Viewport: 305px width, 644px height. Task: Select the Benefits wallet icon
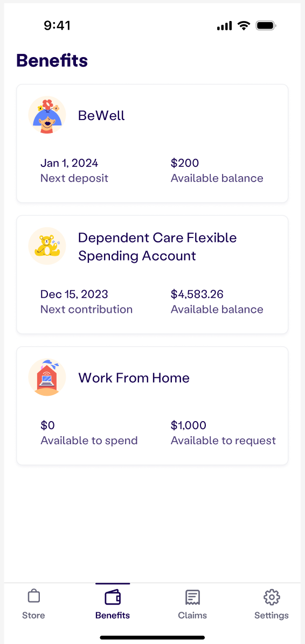[x=113, y=597]
